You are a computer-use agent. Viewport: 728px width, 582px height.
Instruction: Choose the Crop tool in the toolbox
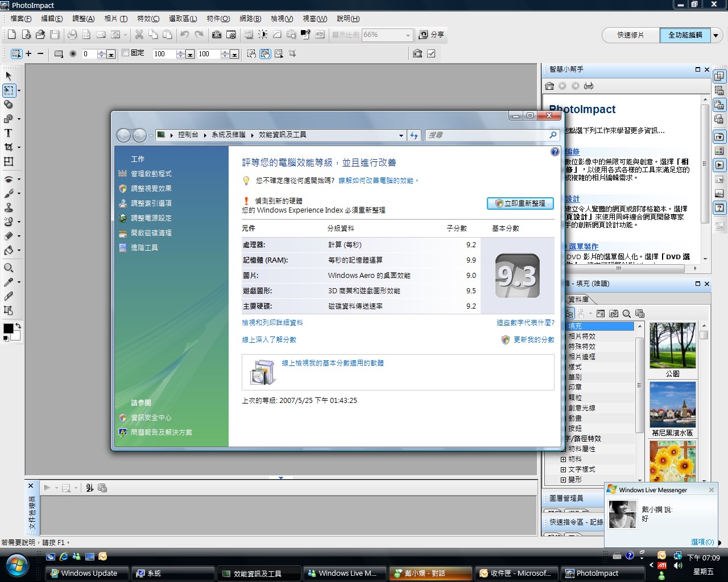pyautogui.click(x=9, y=147)
